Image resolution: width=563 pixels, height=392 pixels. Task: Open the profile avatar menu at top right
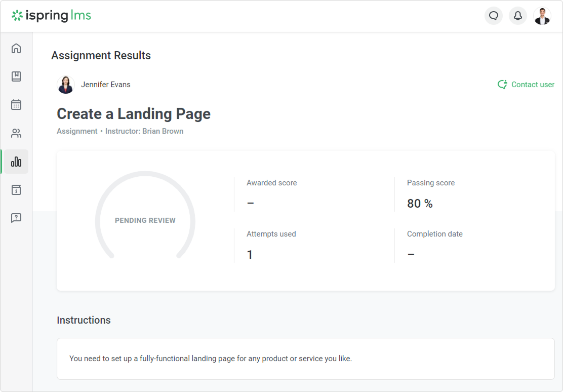(542, 16)
